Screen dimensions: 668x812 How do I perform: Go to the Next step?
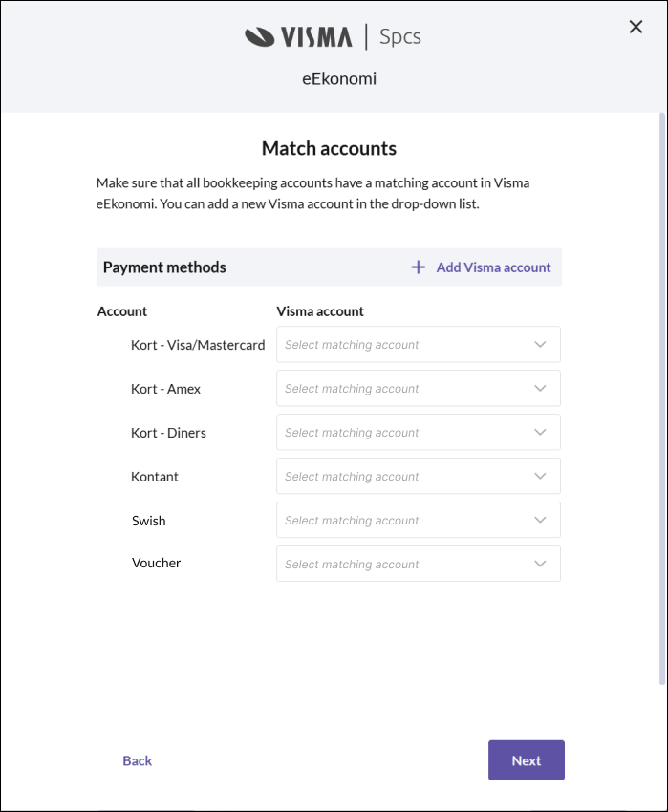click(x=526, y=760)
